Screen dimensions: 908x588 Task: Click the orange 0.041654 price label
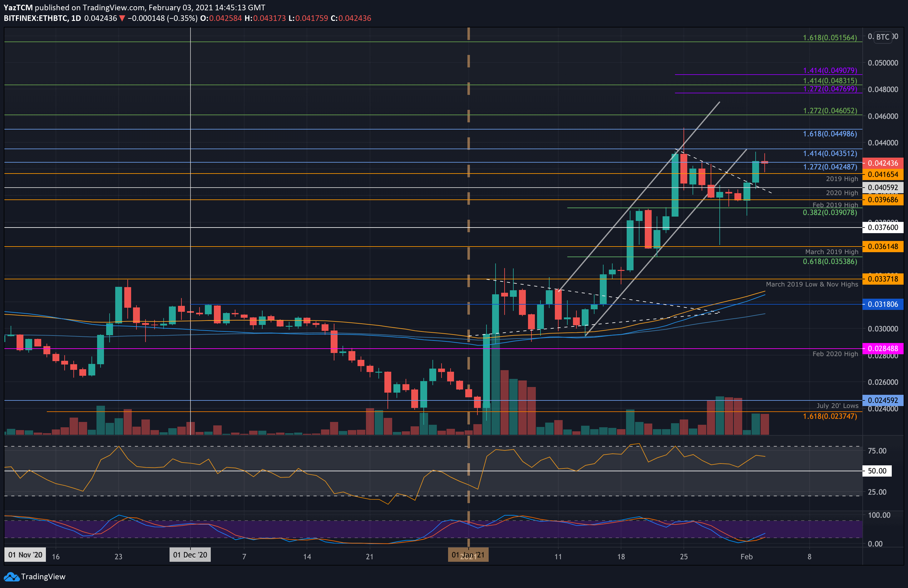coord(883,174)
